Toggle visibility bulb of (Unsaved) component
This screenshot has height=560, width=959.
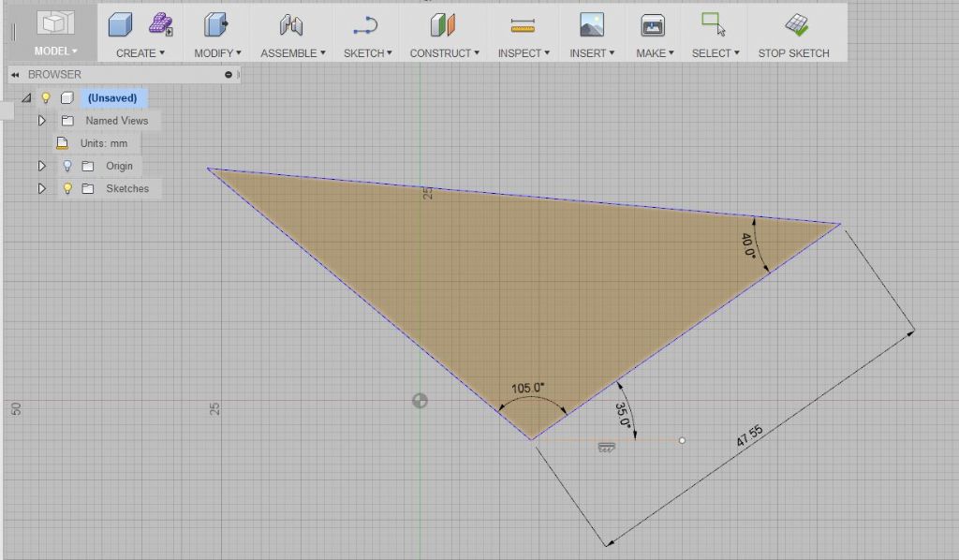point(45,97)
